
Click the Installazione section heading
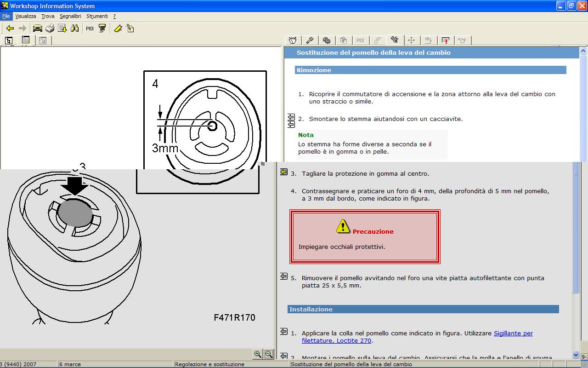coord(424,309)
